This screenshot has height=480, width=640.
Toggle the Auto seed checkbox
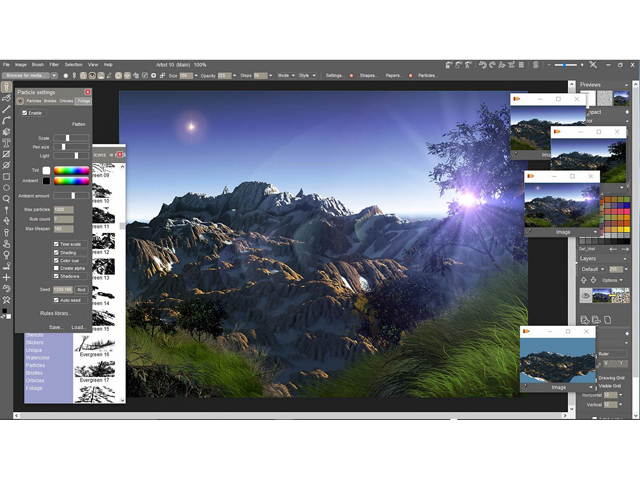coord(56,299)
